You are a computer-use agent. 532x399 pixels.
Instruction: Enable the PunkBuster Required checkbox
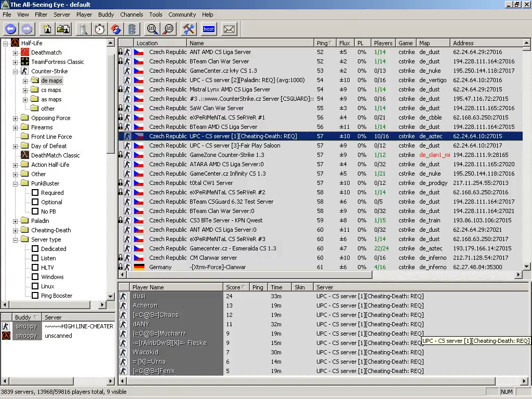tap(35, 193)
